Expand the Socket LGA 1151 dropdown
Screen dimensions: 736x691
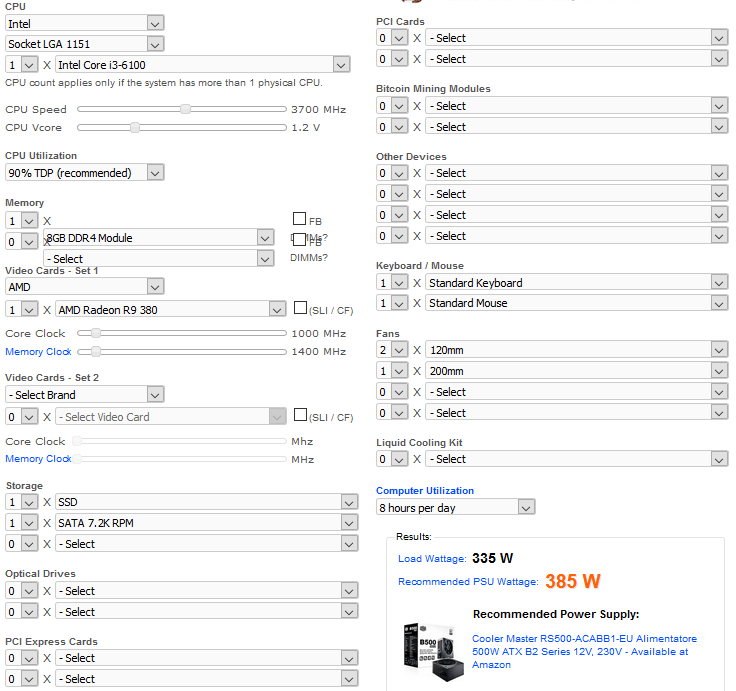coord(84,44)
